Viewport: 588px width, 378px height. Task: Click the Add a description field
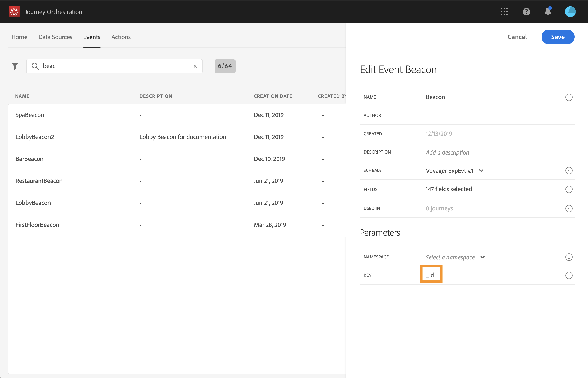tap(447, 152)
